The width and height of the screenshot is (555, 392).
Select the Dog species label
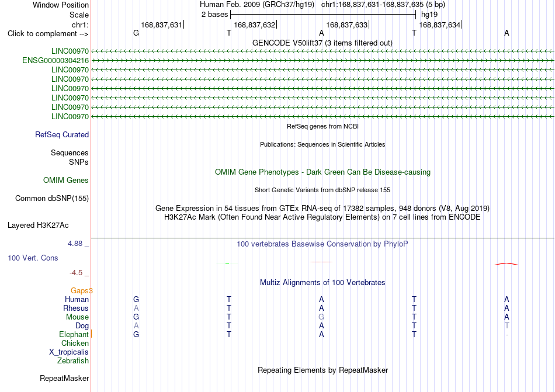coord(82,326)
